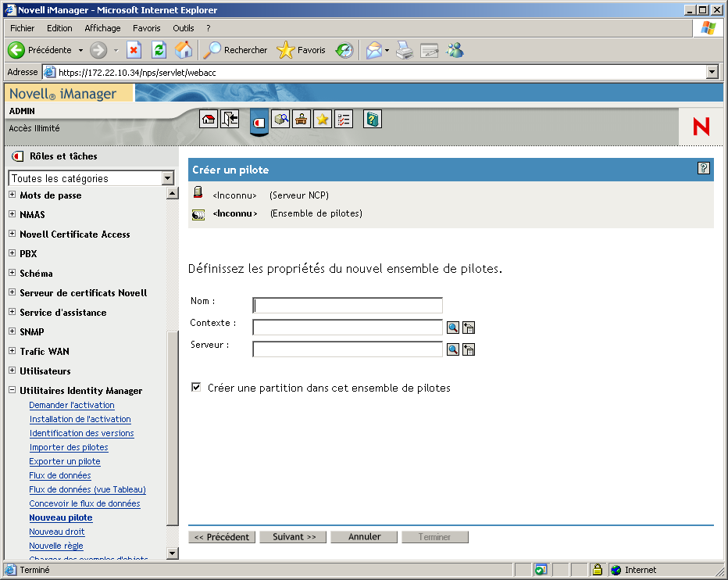728x580 pixels.
Task: Open object history for Serveur field
Action: coord(468,349)
